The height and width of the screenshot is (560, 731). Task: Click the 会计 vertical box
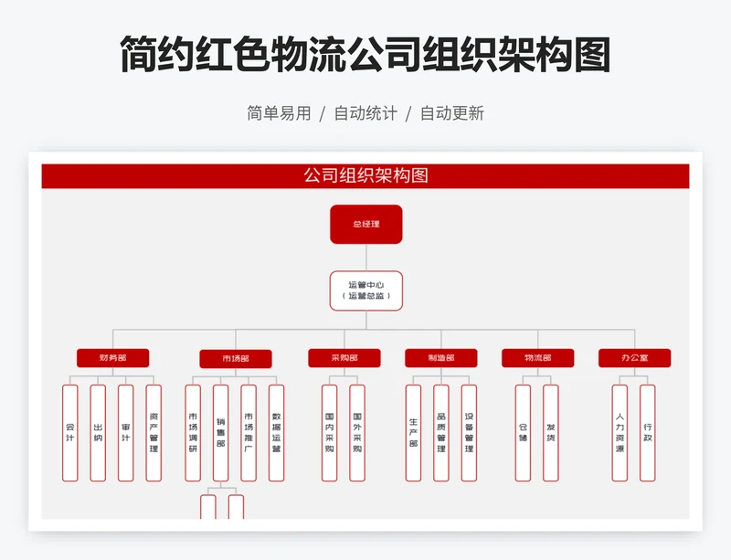click(70, 432)
